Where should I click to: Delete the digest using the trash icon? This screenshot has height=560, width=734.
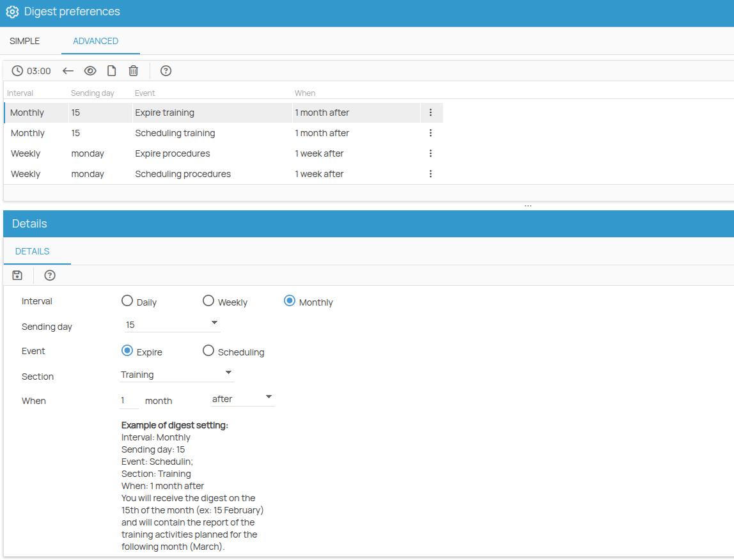[x=133, y=70]
